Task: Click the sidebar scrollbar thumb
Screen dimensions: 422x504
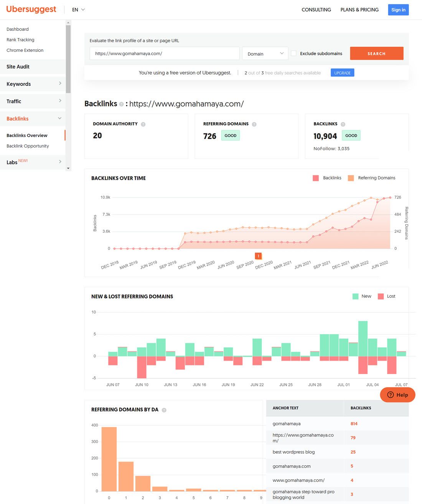Action: (x=68, y=59)
